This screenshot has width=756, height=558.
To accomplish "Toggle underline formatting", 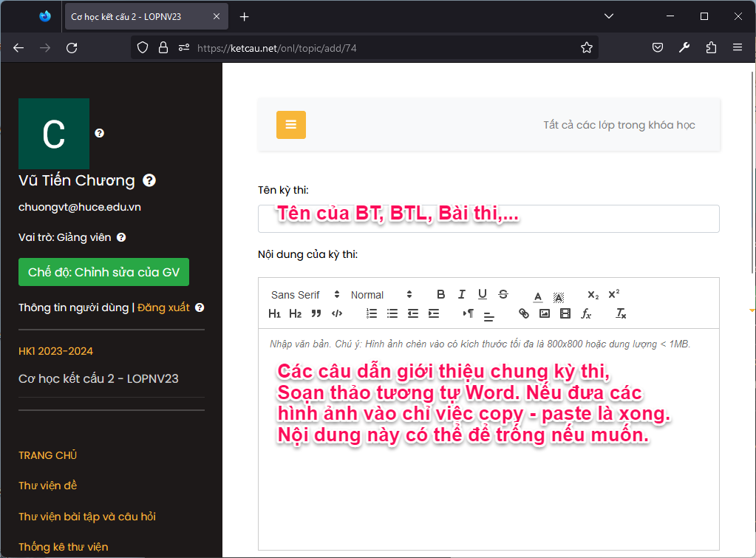I will (x=482, y=295).
